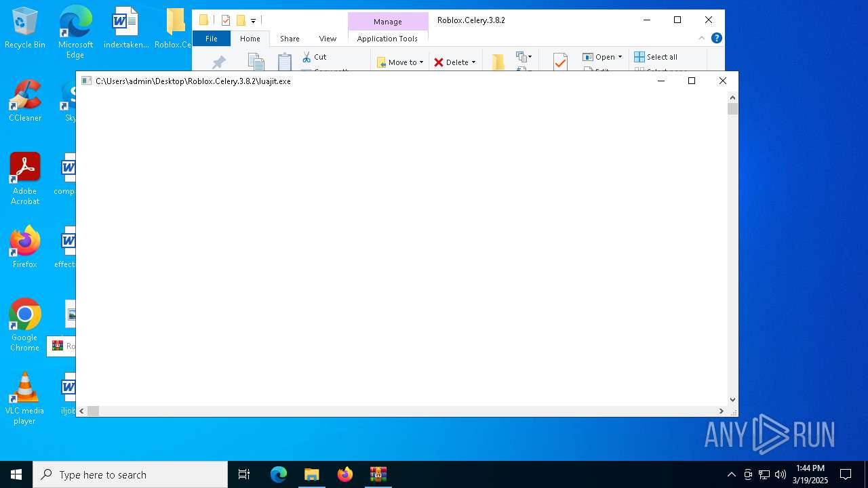Close the Roblox.Celery.3.8.2 Explorer window
Viewport: 868px width, 488px height.
coord(709,20)
